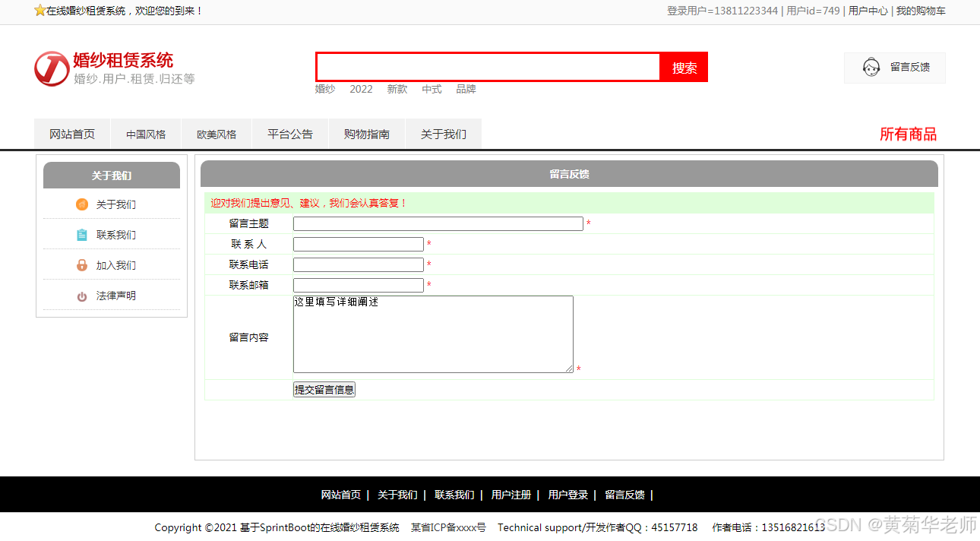The width and height of the screenshot is (980, 541).
Task: Click the search keyword 新款
Action: pyautogui.click(x=397, y=89)
